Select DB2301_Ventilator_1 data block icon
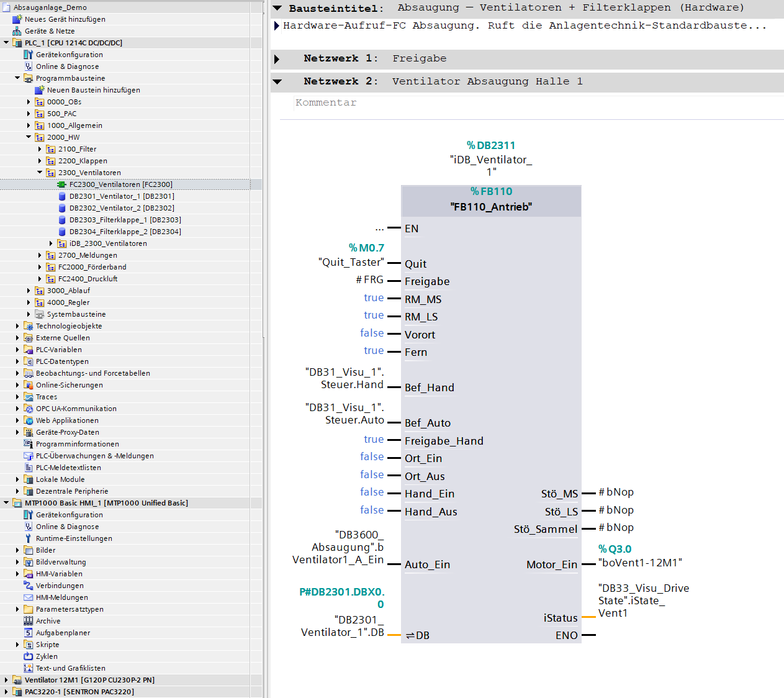This screenshot has width=784, height=698. [61, 196]
